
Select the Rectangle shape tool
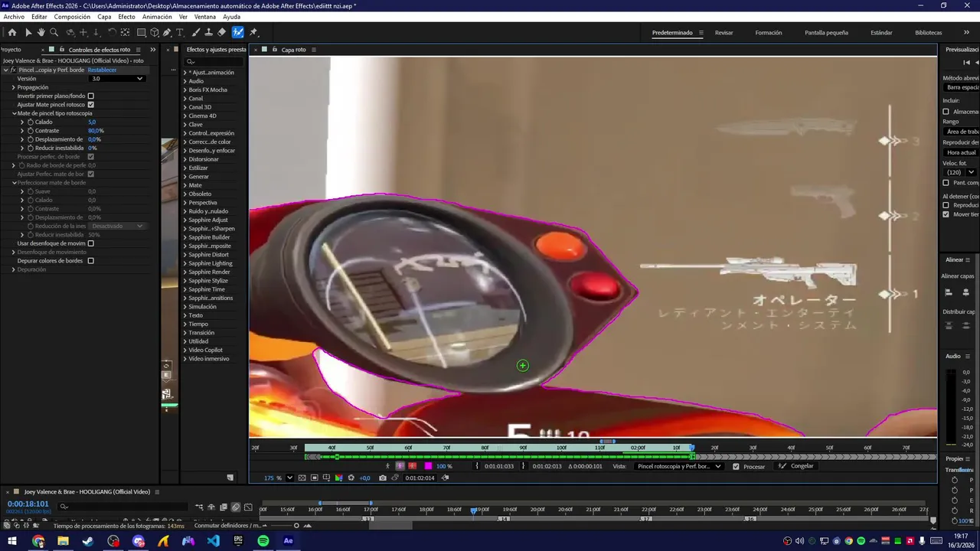[x=142, y=32]
